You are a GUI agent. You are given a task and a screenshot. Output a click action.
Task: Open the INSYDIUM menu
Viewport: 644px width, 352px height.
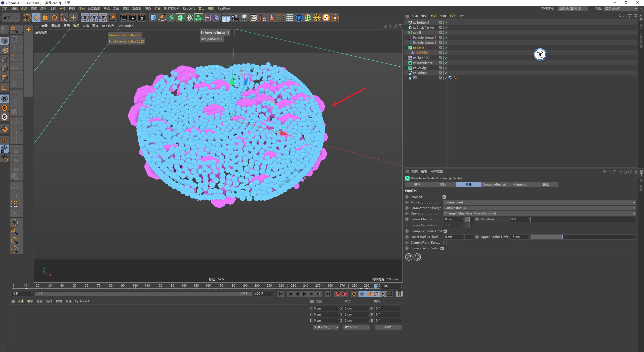(x=171, y=8)
